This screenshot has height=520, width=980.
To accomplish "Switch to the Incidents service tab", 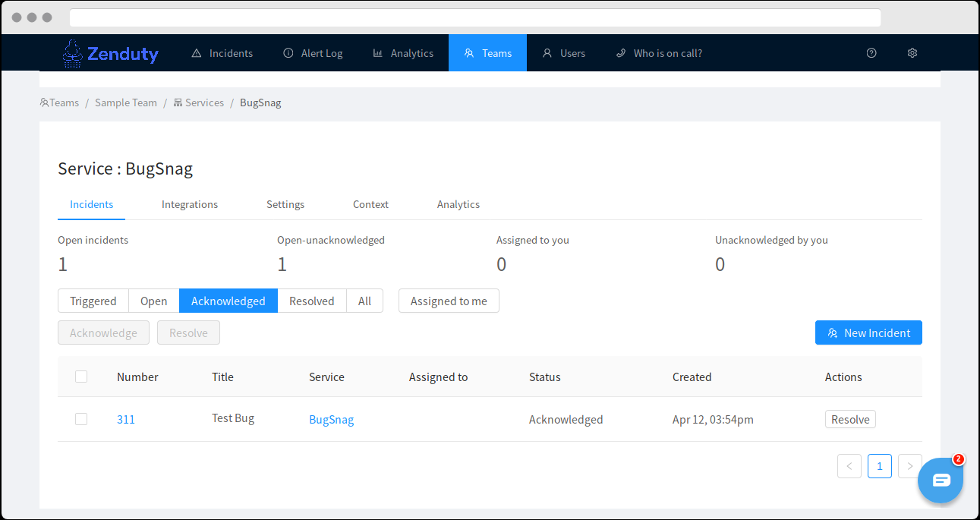I will [92, 204].
